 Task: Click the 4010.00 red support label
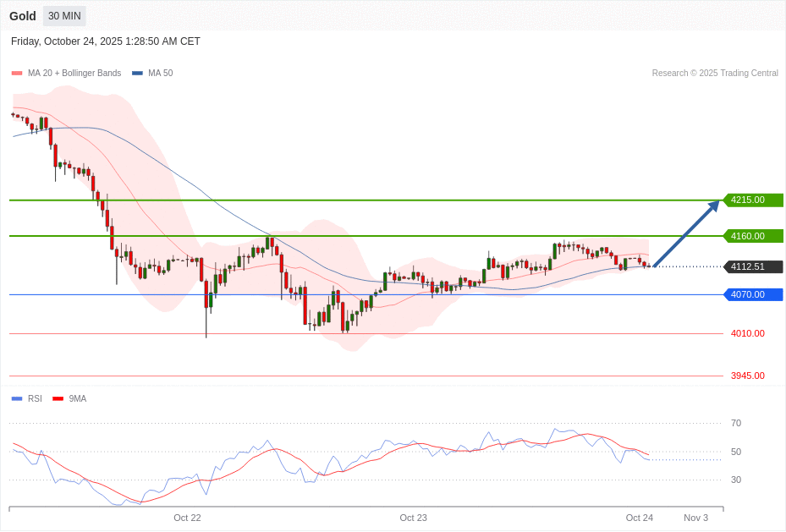tap(747, 333)
